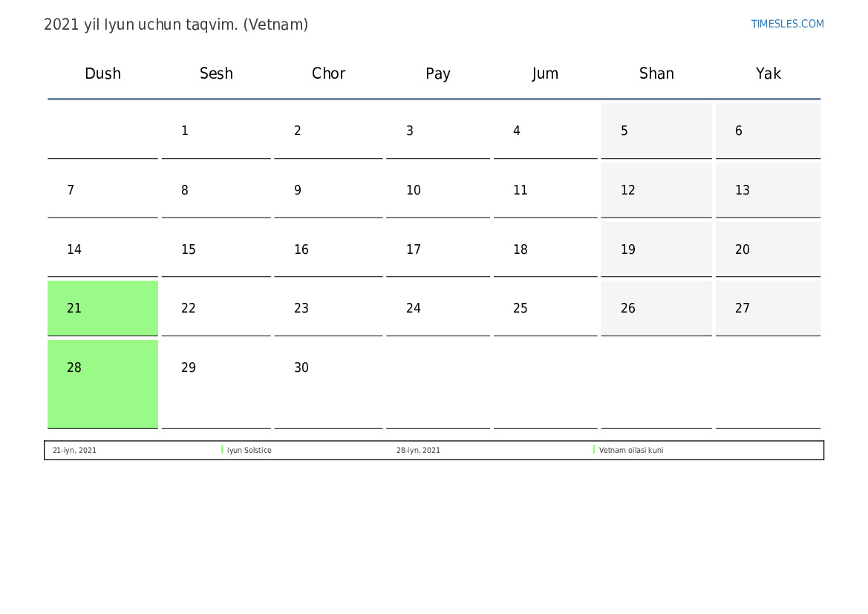The height and width of the screenshot is (614, 868).
Task: Click green marker beside Iyun Solstice
Action: tap(222, 450)
